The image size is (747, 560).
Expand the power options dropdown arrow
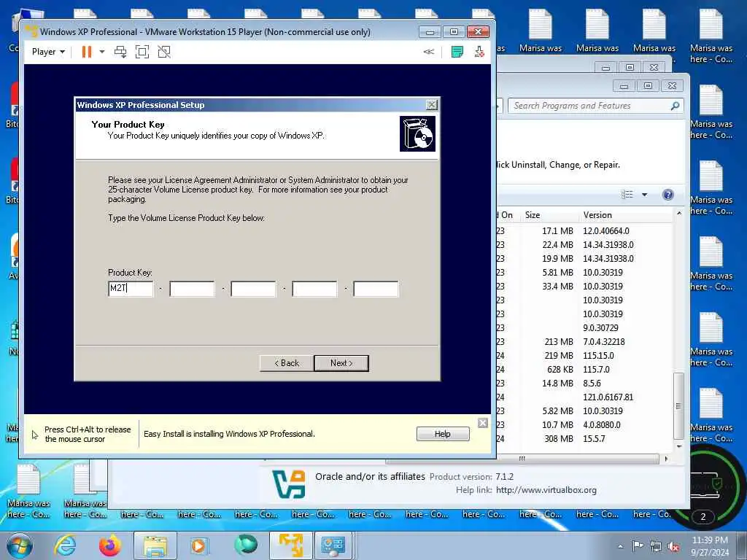coord(102,52)
